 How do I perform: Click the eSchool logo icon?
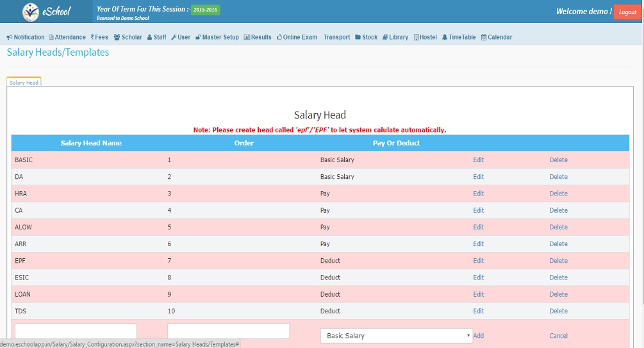coord(30,12)
